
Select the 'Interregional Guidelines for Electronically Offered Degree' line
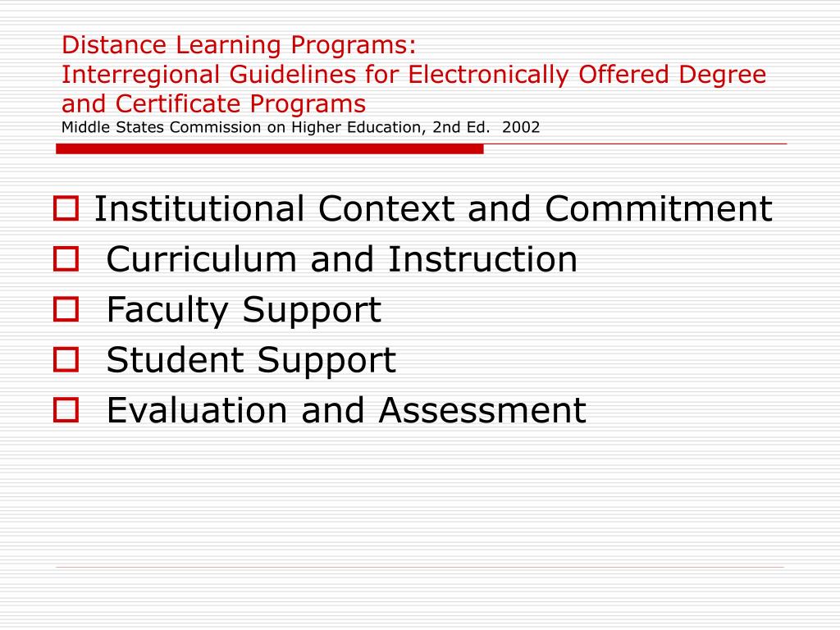[413, 75]
